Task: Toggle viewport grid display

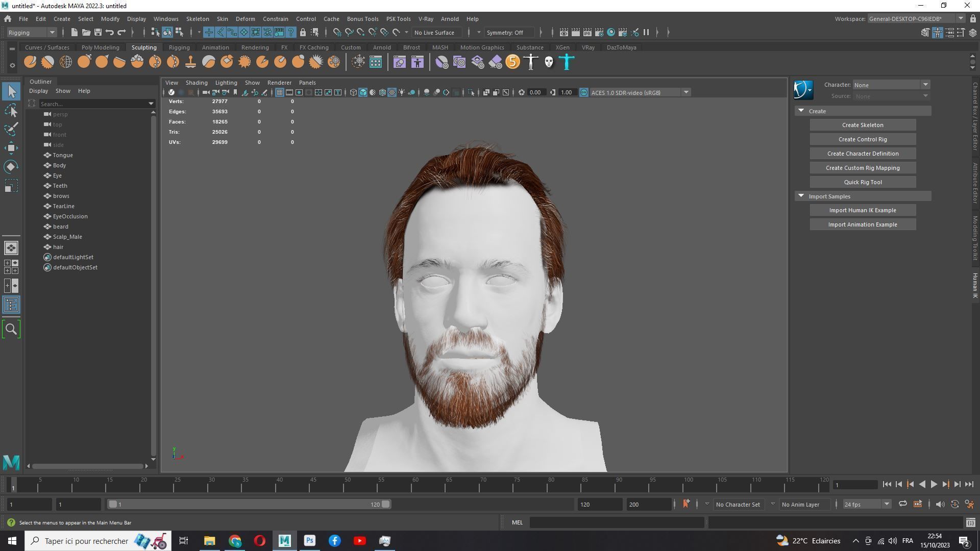Action: pos(280,92)
